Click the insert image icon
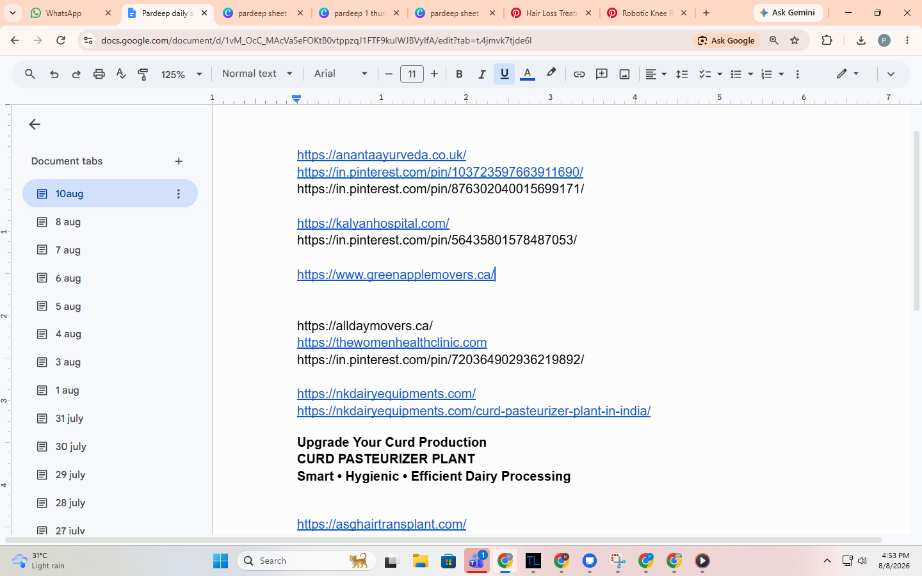The image size is (922, 576). pos(624,74)
